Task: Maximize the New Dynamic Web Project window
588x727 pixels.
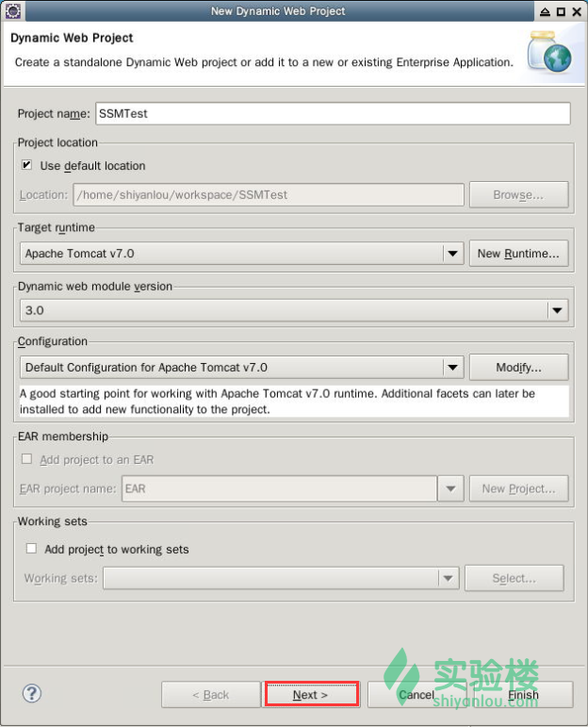Action: pyautogui.click(x=561, y=11)
